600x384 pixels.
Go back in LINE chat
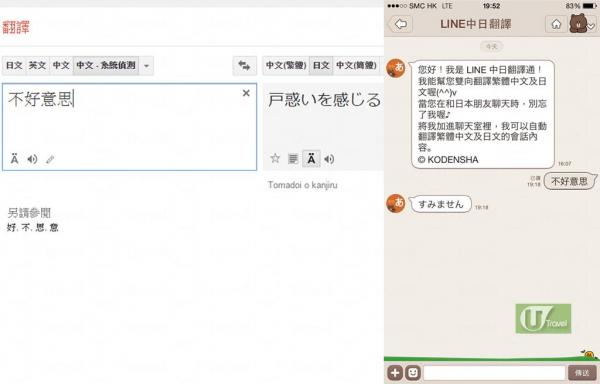400,24
